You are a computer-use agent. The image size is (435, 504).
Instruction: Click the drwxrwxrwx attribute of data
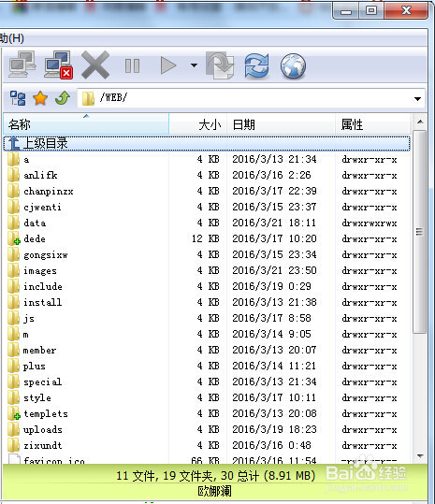coord(370,223)
